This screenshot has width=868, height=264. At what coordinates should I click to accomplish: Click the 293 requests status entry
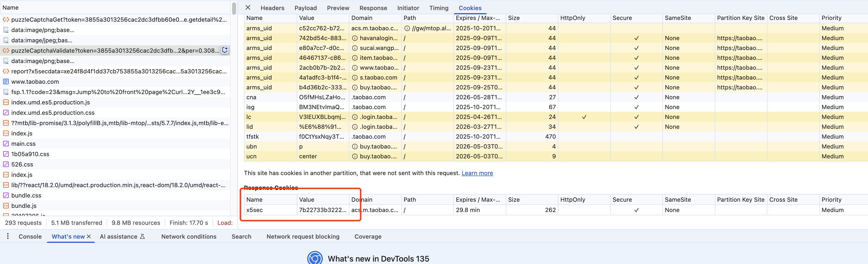click(23, 222)
